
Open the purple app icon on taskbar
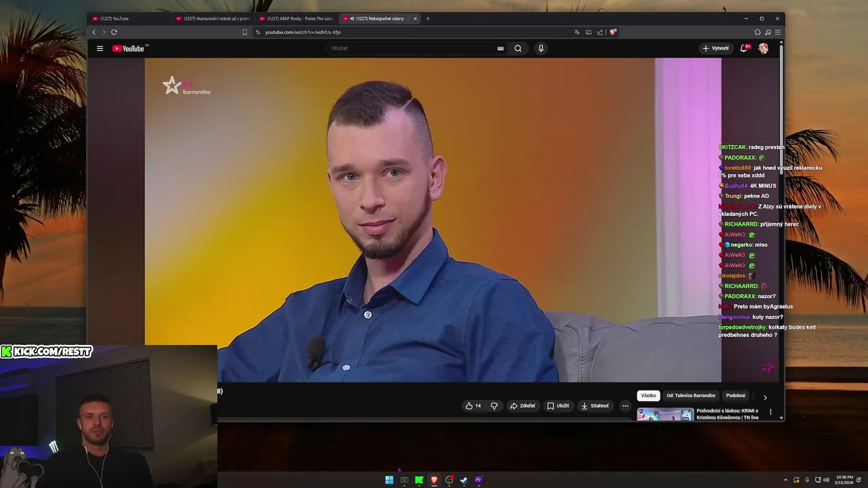coord(479,480)
